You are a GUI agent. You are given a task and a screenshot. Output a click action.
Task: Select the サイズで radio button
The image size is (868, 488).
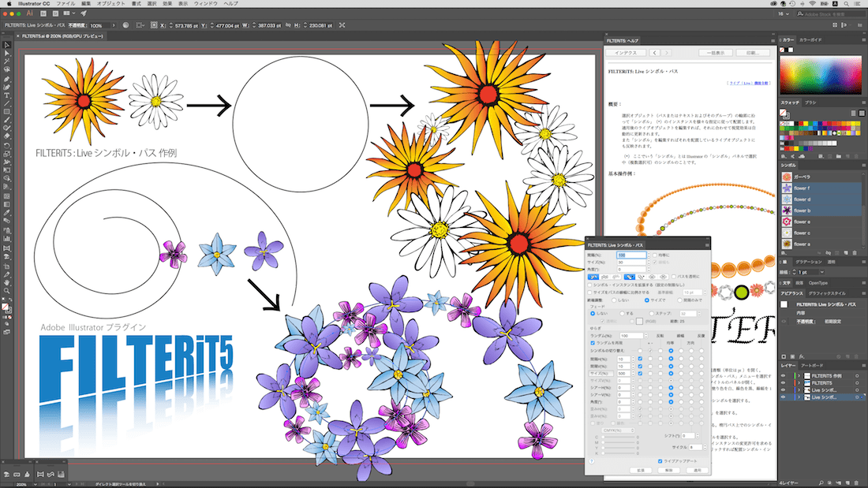[646, 300]
